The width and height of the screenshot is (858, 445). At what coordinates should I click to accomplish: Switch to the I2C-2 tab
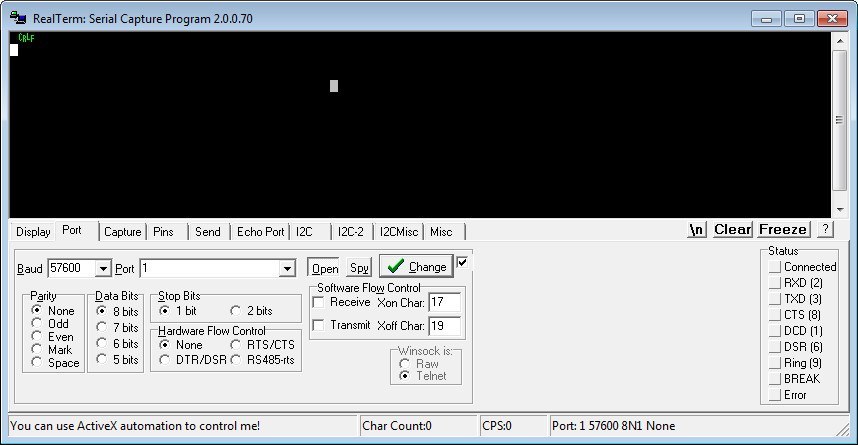point(351,232)
